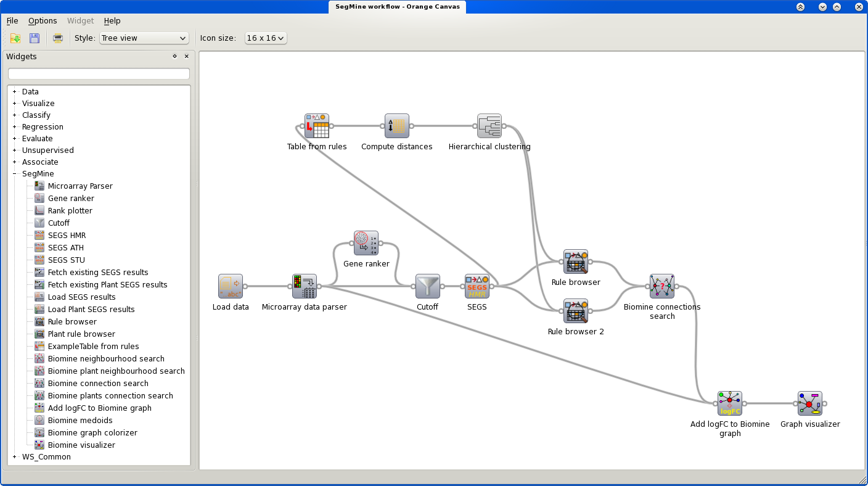Select the Cutoff tree item

(59, 223)
